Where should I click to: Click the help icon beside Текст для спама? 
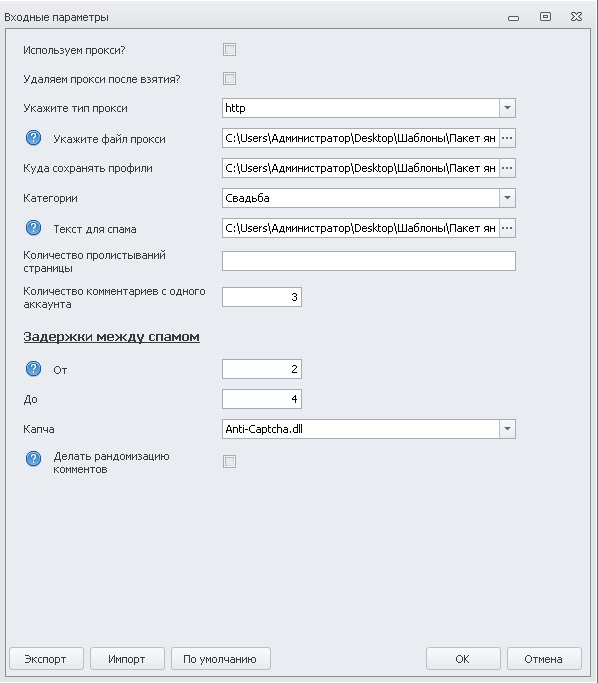click(x=33, y=228)
